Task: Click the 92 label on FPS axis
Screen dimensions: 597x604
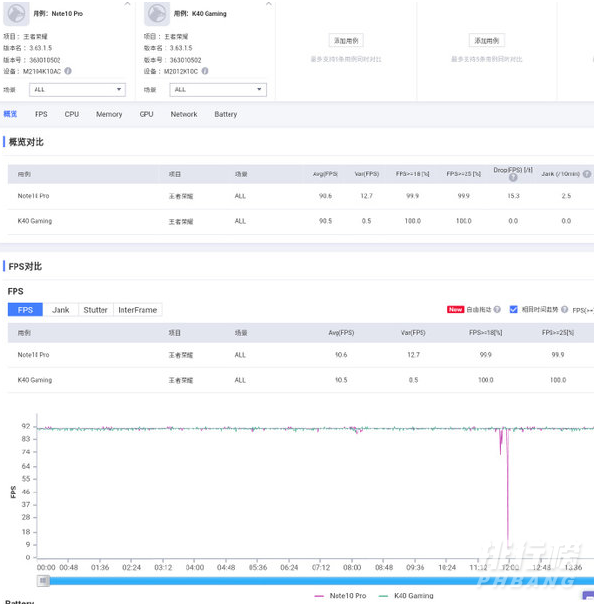Action: coord(25,426)
